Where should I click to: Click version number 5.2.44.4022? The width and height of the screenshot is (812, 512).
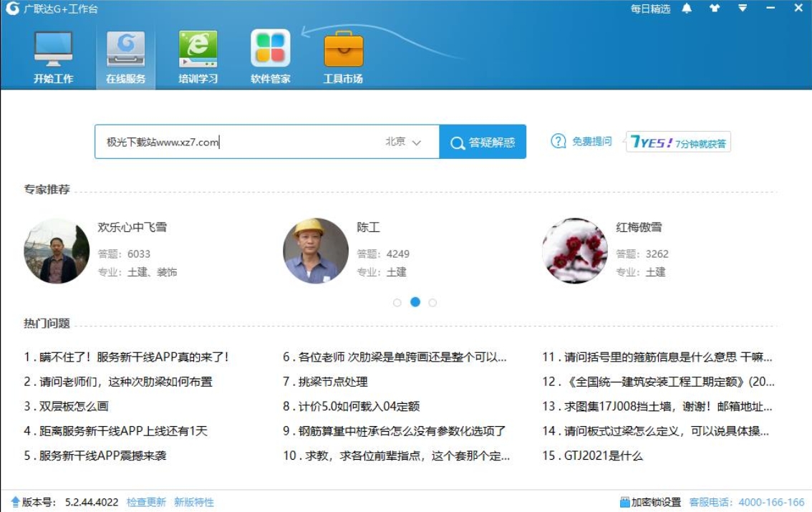[x=92, y=502]
